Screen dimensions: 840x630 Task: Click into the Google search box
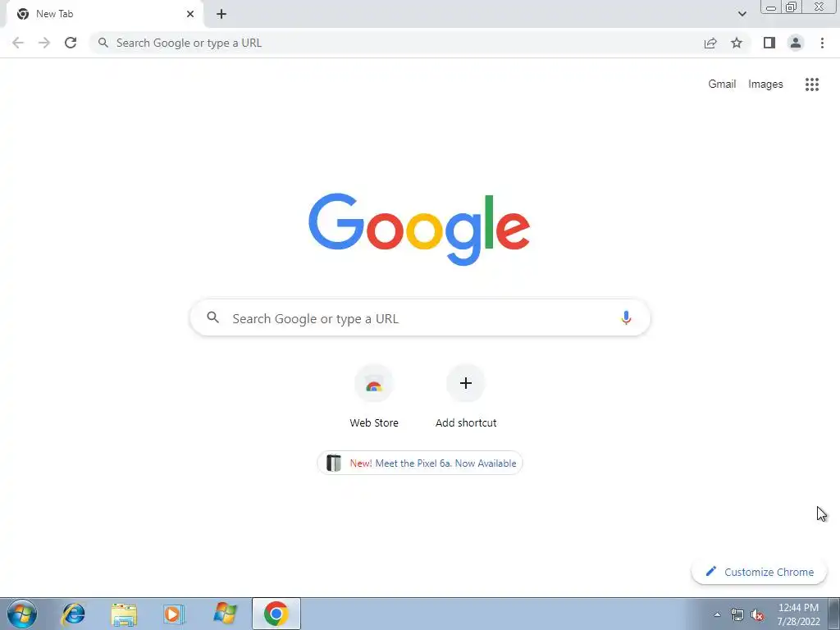point(420,317)
